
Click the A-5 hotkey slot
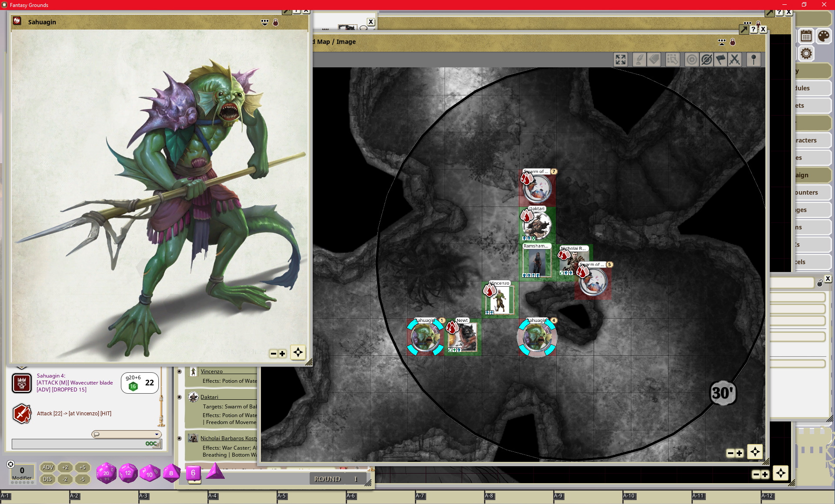311,497
